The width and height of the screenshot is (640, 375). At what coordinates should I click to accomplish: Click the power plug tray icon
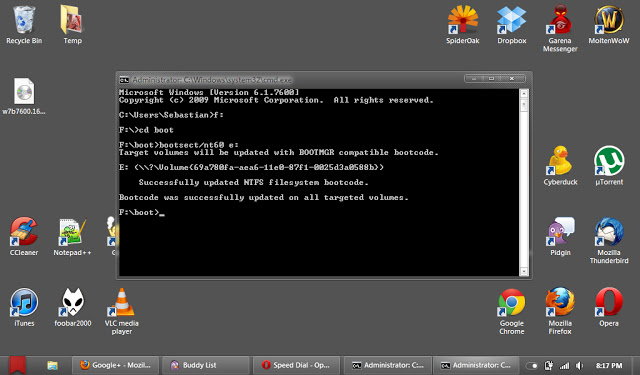[549, 366]
